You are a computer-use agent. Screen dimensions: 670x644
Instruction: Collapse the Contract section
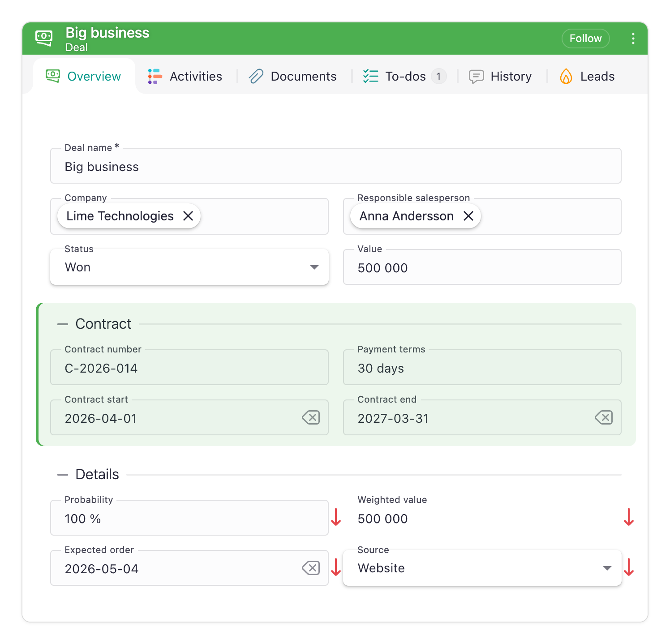click(63, 324)
